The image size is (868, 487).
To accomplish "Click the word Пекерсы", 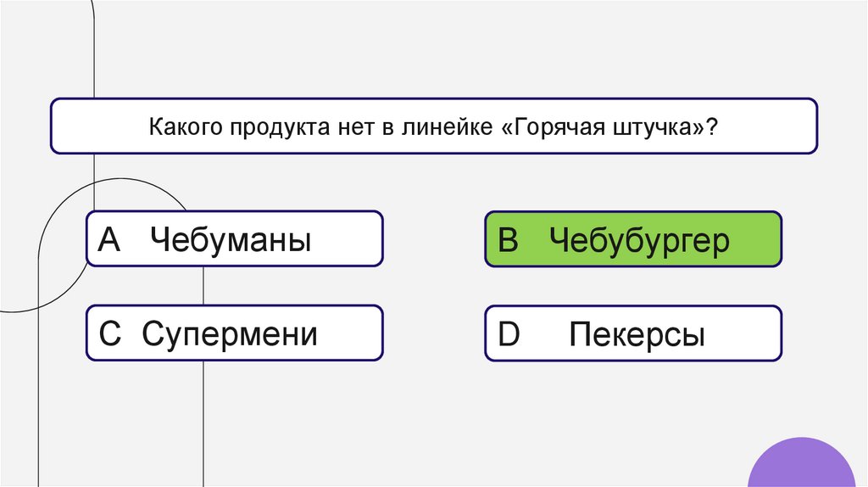I will [637, 334].
